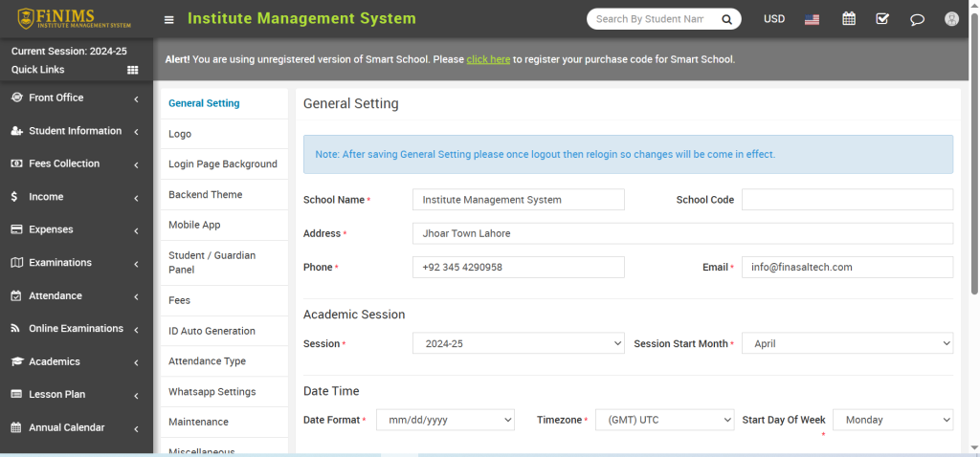Switch to the Backend Theme settings tab
This screenshot has height=457, width=980.
click(x=205, y=195)
